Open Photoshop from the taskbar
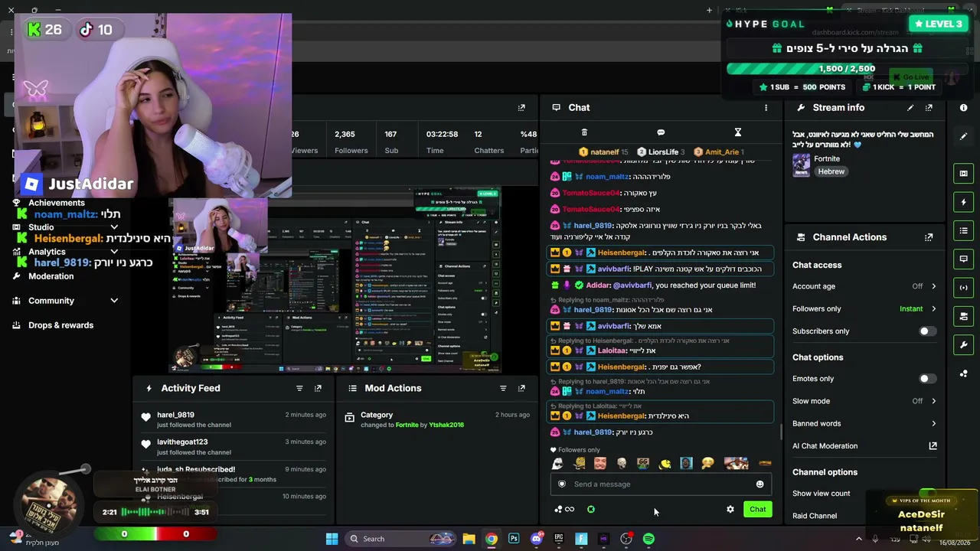The height and width of the screenshot is (551, 980). coord(514,539)
